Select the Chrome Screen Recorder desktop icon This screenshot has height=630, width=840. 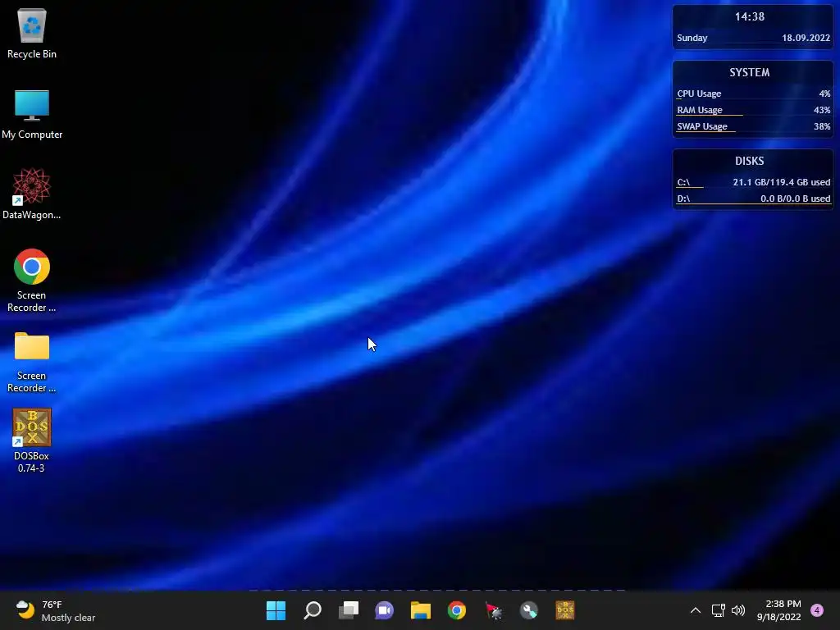pyautogui.click(x=32, y=281)
